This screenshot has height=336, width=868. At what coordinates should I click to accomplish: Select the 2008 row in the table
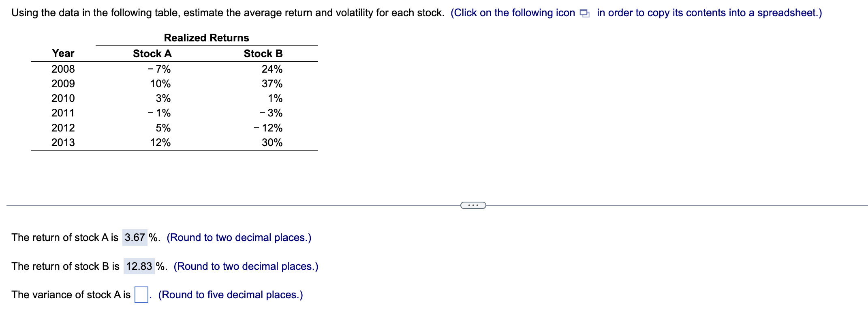62,69
